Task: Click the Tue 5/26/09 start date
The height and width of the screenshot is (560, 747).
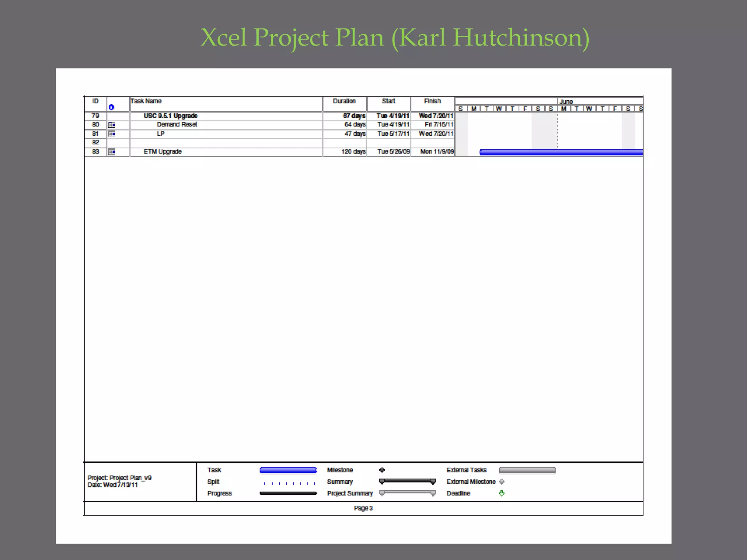Action: pyautogui.click(x=393, y=152)
